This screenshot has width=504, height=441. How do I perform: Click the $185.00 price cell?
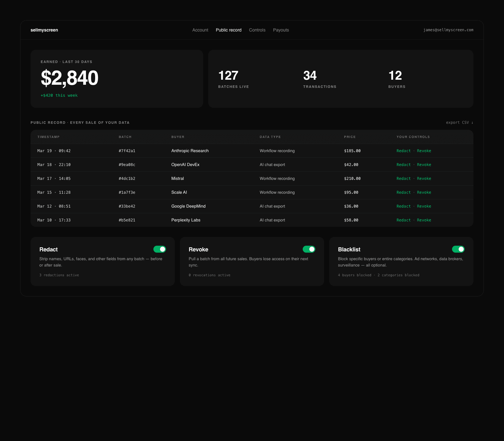point(352,151)
